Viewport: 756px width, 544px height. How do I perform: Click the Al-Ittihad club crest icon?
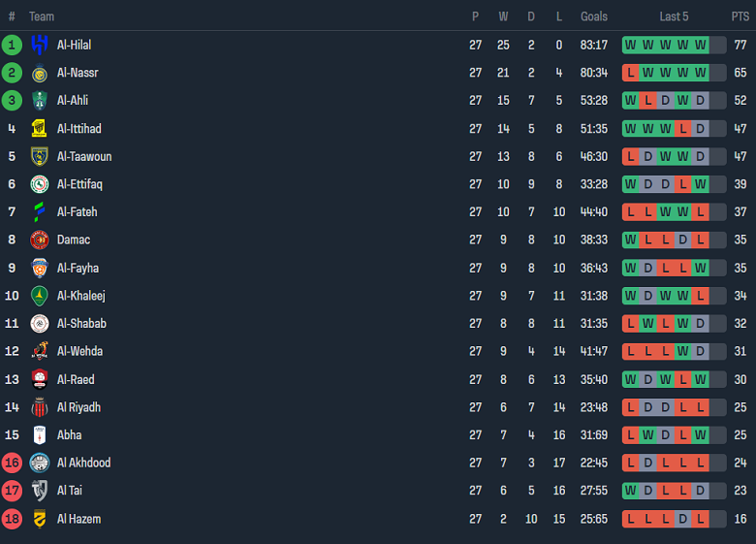[x=40, y=129]
